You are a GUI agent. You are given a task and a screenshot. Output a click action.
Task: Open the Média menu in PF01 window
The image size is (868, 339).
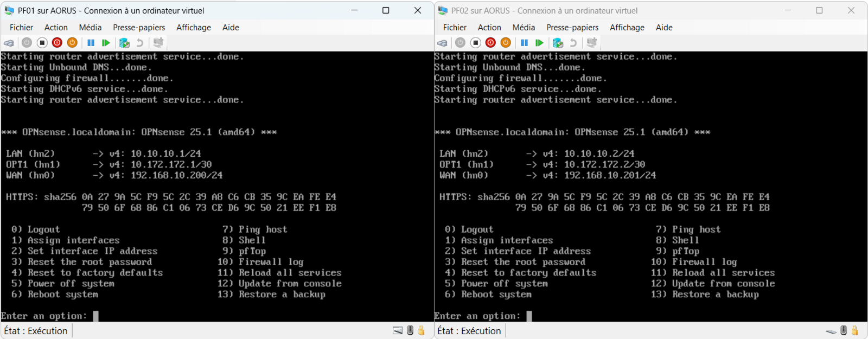click(x=90, y=28)
